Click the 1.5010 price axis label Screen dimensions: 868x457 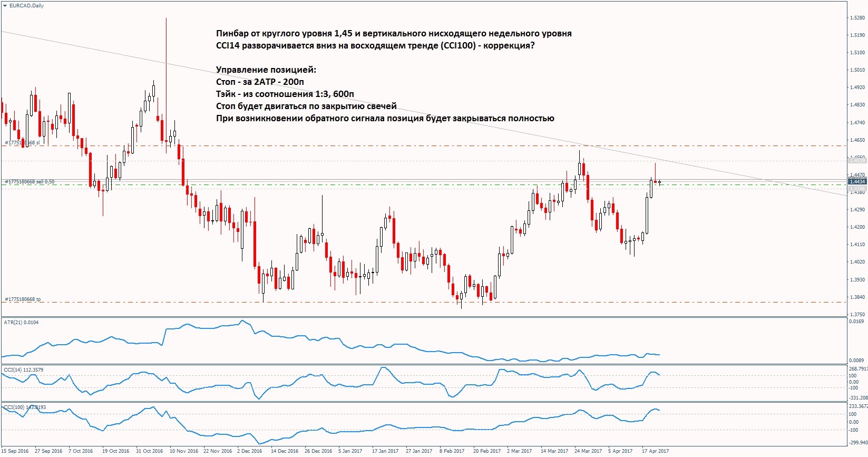click(x=858, y=70)
